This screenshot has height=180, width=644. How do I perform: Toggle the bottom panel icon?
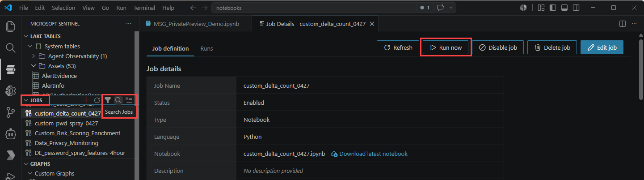(564, 8)
